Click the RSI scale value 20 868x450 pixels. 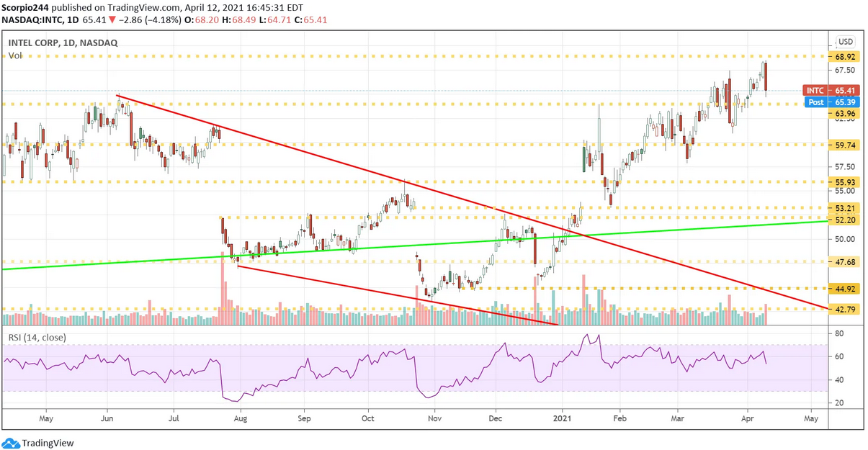click(839, 402)
